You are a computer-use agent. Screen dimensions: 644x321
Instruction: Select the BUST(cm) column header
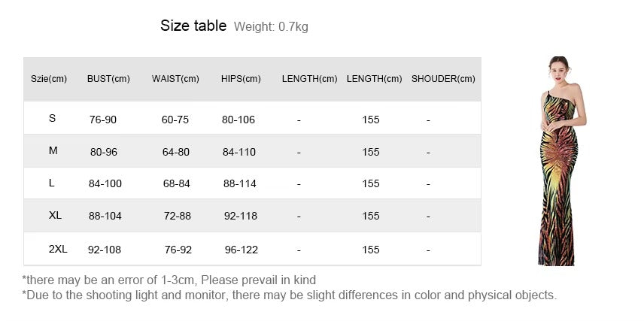(108, 79)
